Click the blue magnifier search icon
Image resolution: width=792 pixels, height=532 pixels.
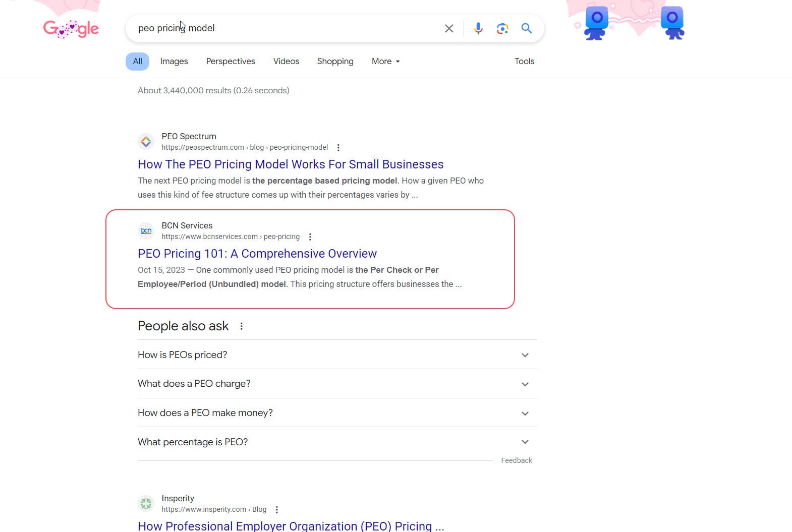point(526,28)
